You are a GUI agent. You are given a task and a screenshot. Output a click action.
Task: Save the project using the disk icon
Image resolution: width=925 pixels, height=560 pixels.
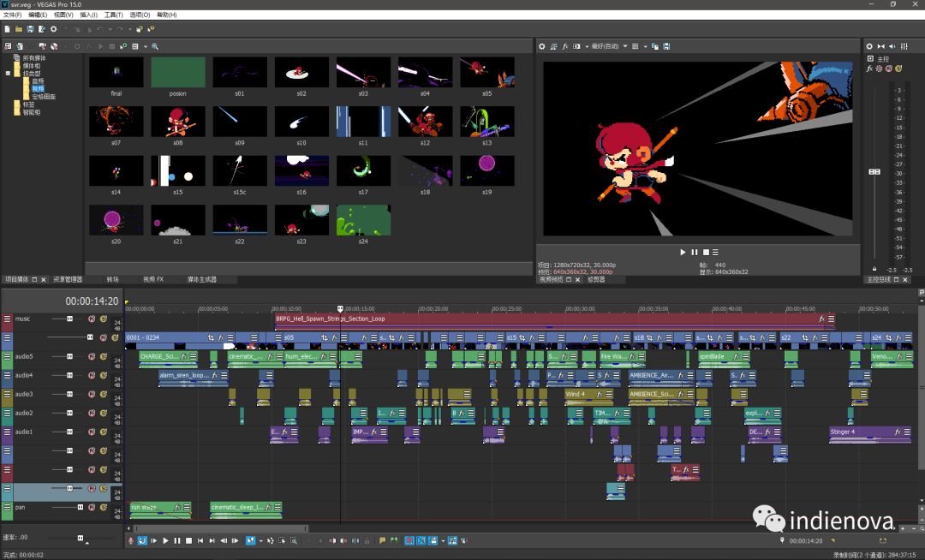tap(30, 29)
